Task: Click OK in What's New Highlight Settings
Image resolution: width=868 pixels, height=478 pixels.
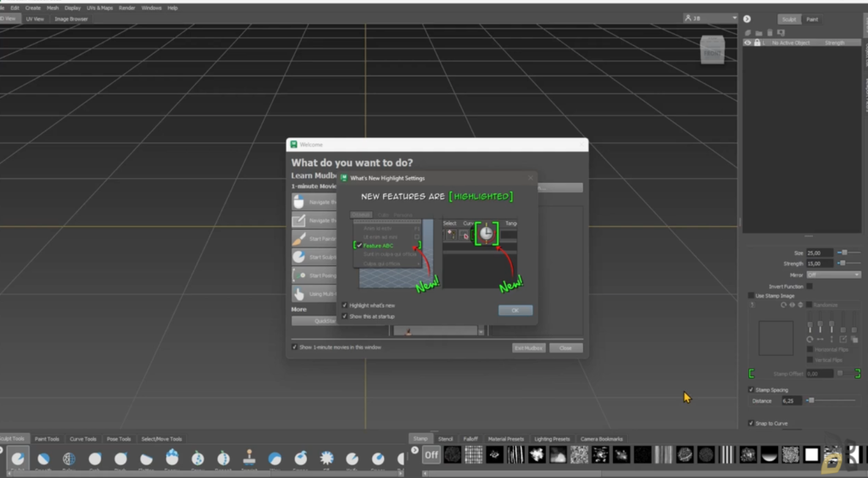Action: tap(515, 310)
